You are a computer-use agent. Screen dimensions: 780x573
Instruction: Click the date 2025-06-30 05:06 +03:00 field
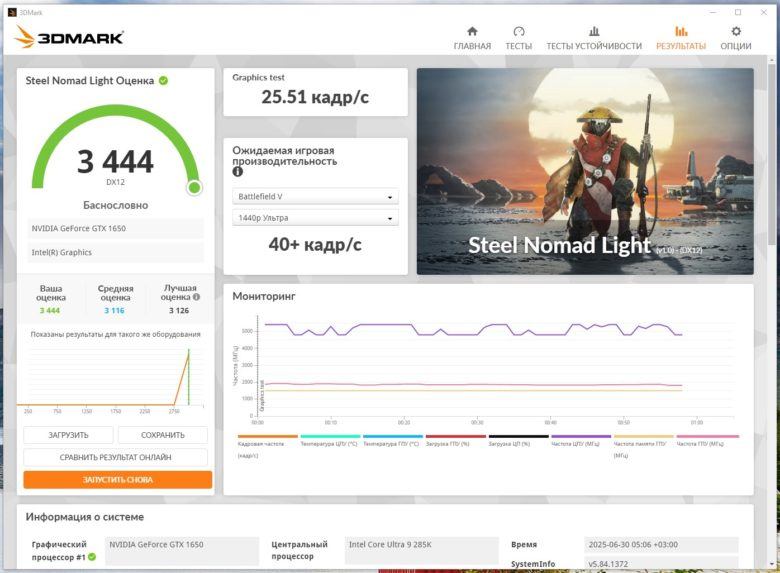click(661, 545)
